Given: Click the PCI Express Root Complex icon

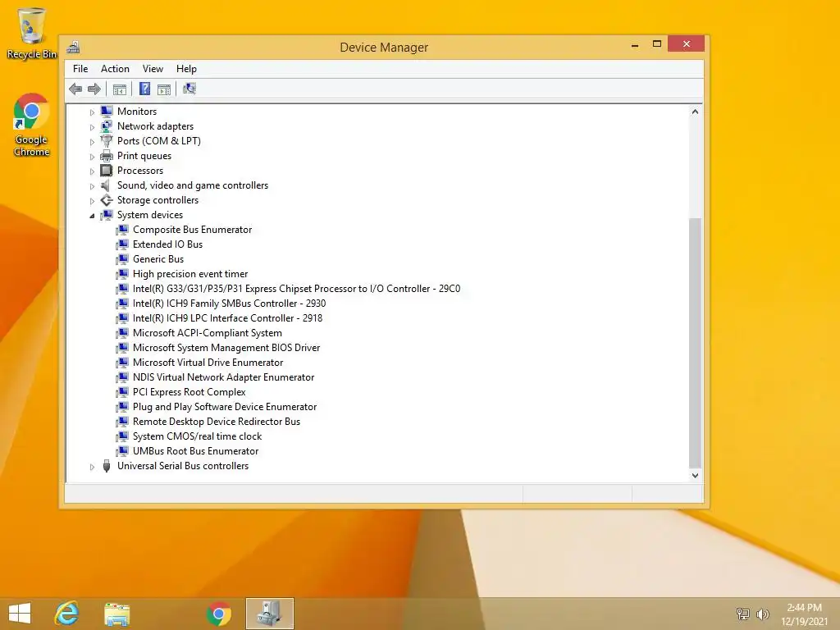Looking at the screenshot, I should click(123, 392).
